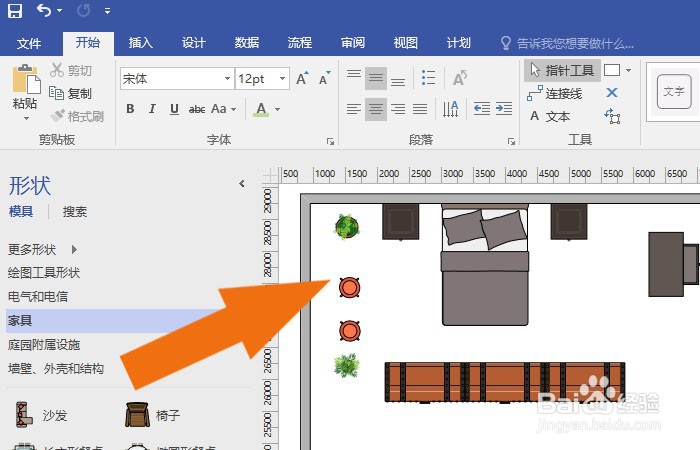
Task: Apply the font color A swatch
Action: (x=261, y=109)
